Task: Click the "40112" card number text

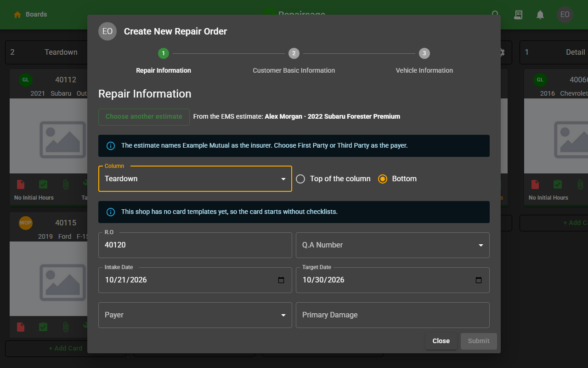Action: [x=66, y=80]
